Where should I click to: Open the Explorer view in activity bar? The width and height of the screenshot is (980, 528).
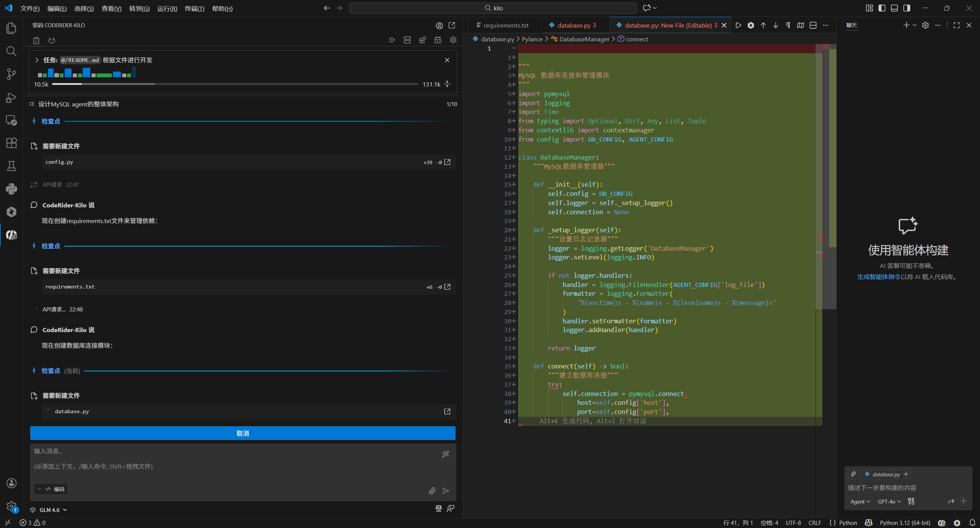[11, 28]
